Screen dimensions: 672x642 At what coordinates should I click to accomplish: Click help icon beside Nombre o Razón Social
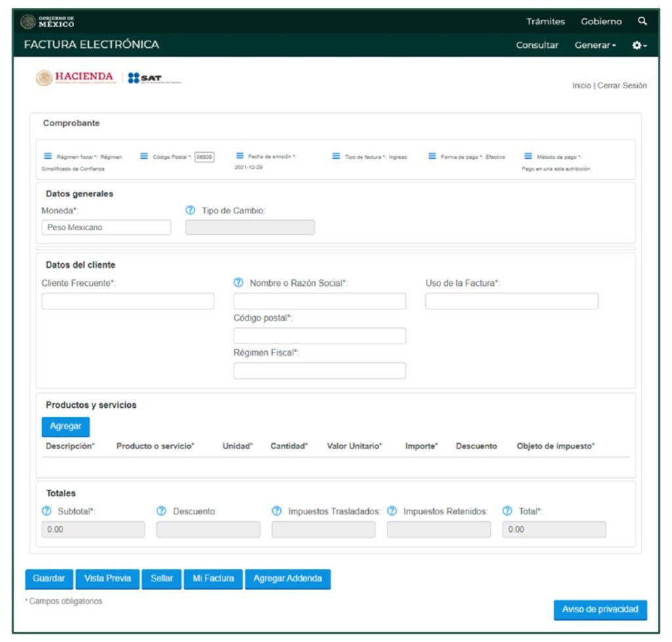click(239, 283)
